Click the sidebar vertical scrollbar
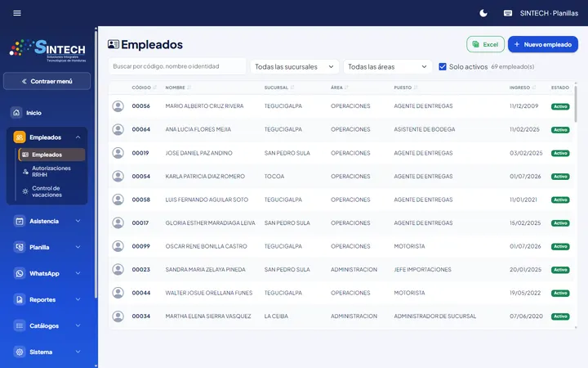 (x=96, y=165)
